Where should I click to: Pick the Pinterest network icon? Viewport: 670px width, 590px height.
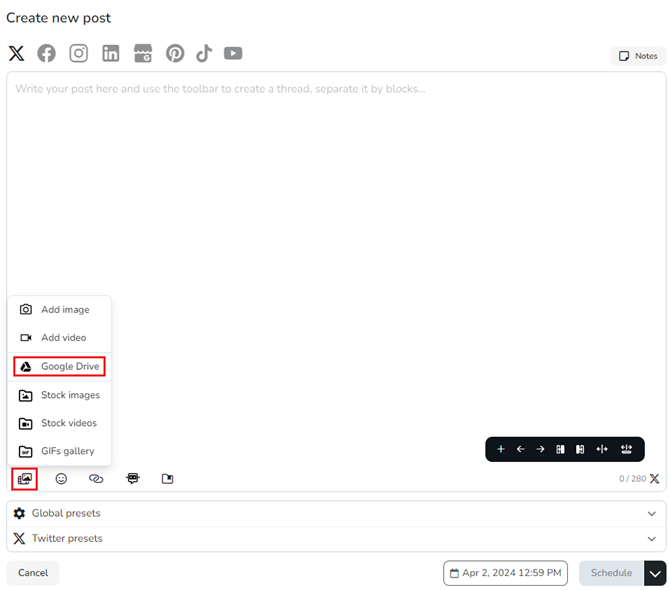[175, 54]
